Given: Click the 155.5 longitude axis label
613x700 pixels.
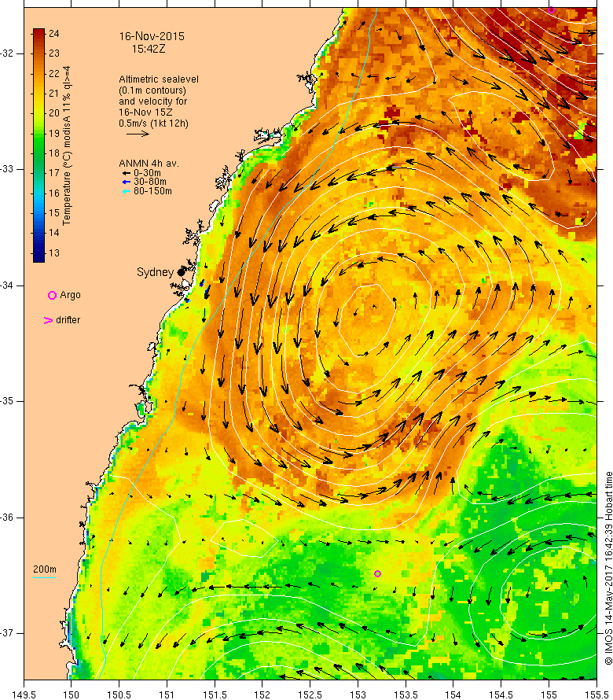Looking at the screenshot, I should (596, 695).
